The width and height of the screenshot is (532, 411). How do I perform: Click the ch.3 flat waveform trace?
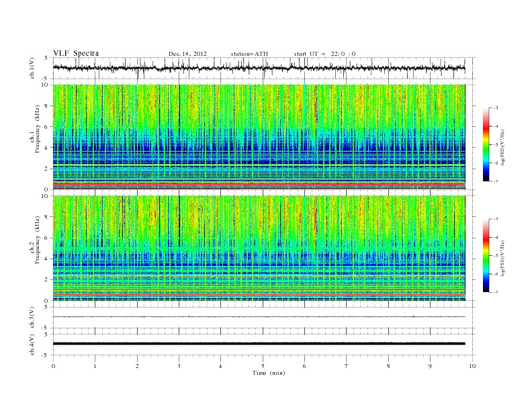point(259,317)
